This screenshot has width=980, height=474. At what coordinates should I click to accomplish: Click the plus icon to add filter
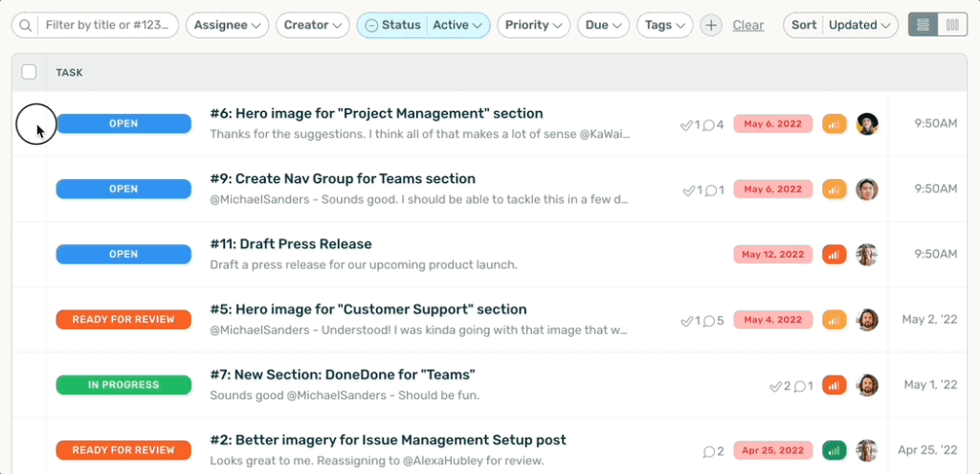710,26
